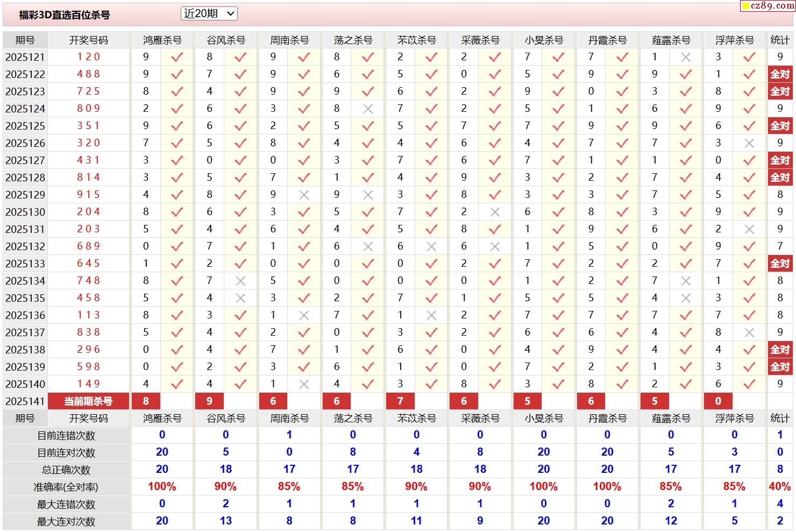The width and height of the screenshot is (796, 532).
Task: Select the red 0 box under 浮萍杀号
Action: point(718,401)
